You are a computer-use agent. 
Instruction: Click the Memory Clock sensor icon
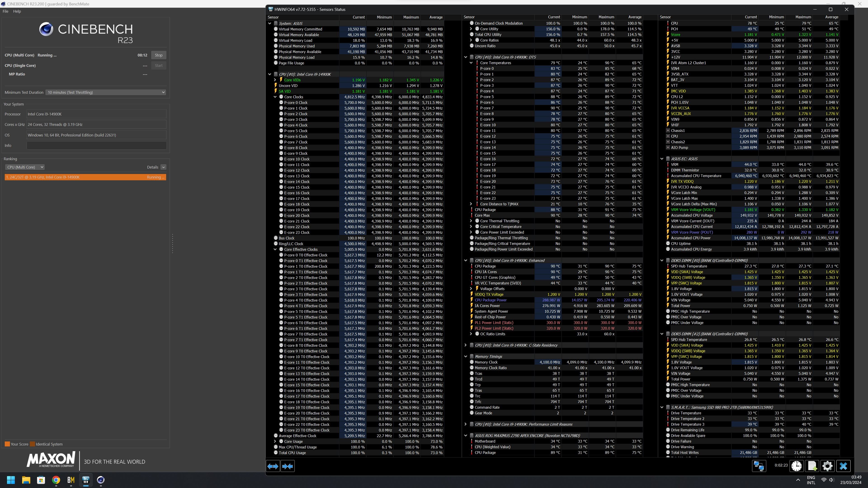(x=472, y=362)
